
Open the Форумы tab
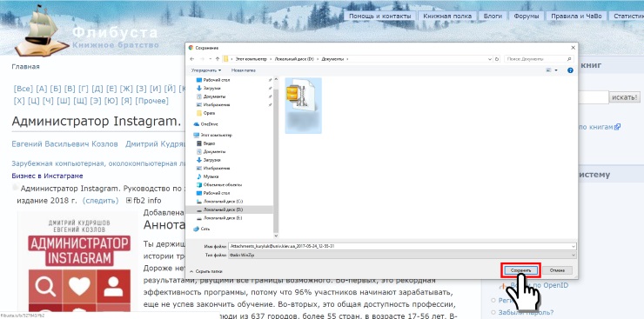click(527, 16)
